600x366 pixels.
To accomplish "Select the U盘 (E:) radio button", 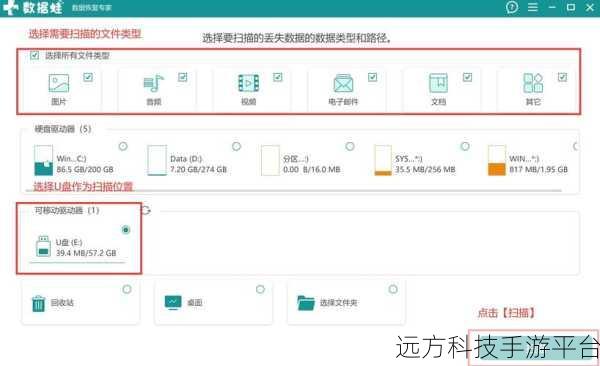I will pos(126,230).
